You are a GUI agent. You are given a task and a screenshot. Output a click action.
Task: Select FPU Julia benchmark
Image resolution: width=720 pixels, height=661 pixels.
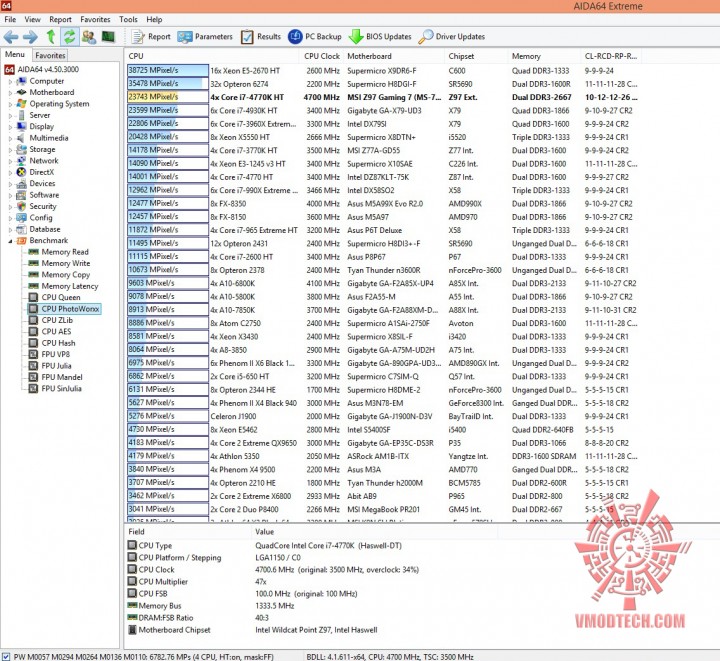[x=51, y=366]
